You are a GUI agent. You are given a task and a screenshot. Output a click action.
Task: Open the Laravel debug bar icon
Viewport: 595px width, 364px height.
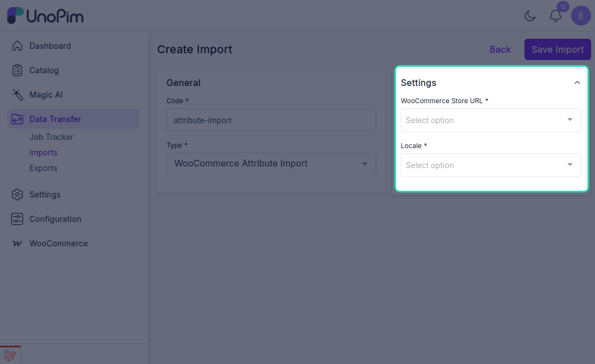(x=10, y=355)
